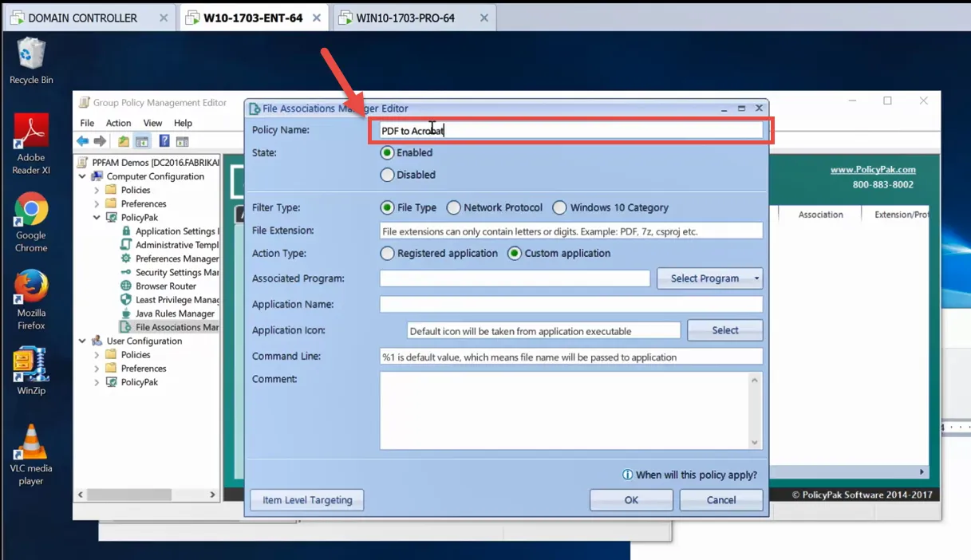Viewport: 971px width, 560px height.
Task: Click Comment box scroll down arrow
Action: 755,443
